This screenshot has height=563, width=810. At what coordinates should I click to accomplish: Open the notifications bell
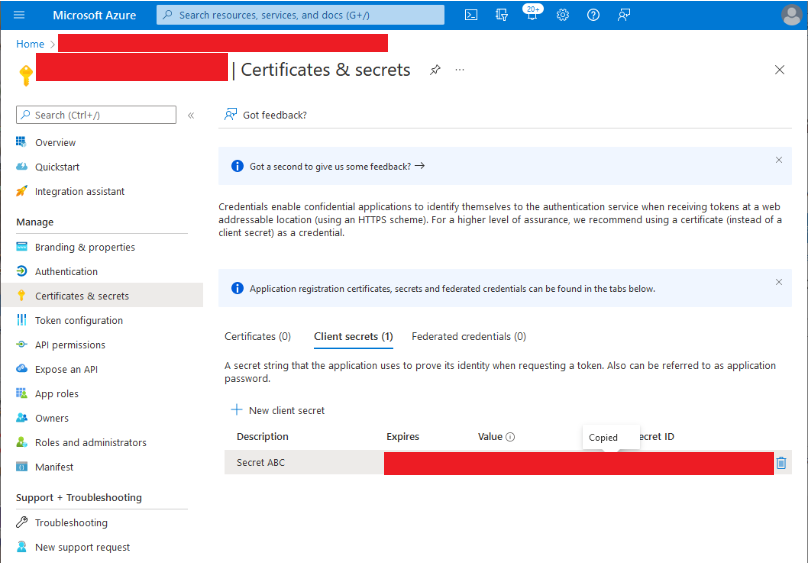[532, 16]
